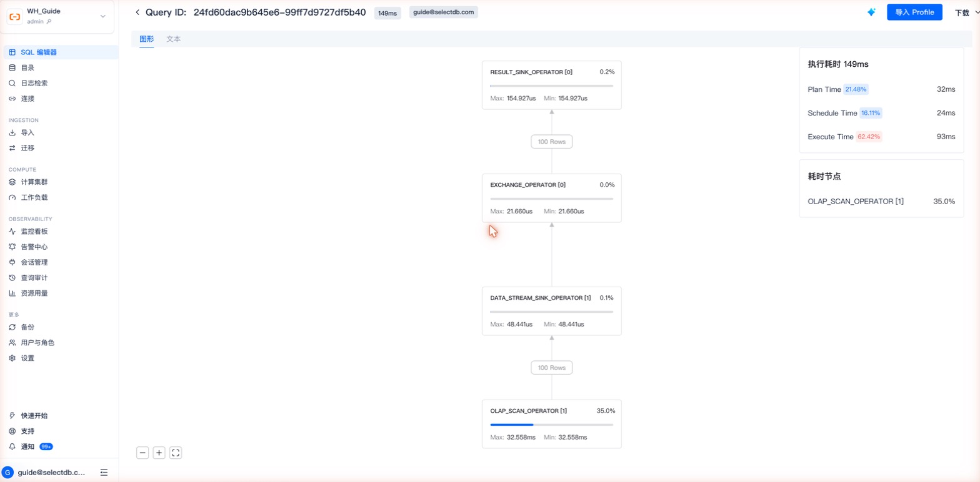Screen dimensions: 980x482
Task: Click the Execute Time 62.42% badge
Action: pos(869,137)
